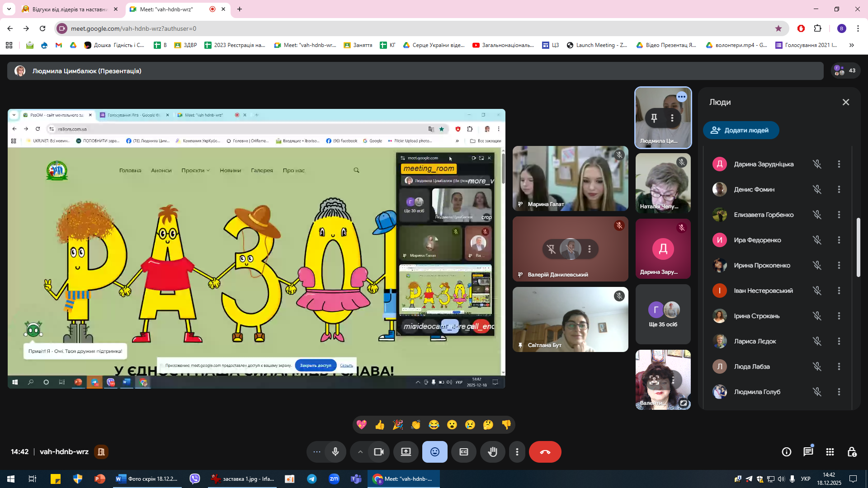Click the red leave call button
This screenshot has height=488, width=868.
tap(545, 452)
